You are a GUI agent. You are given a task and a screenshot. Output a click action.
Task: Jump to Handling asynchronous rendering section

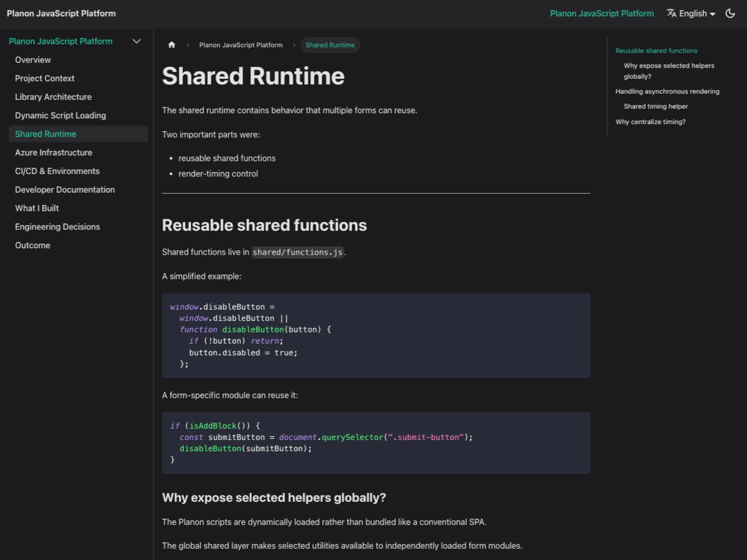click(667, 91)
